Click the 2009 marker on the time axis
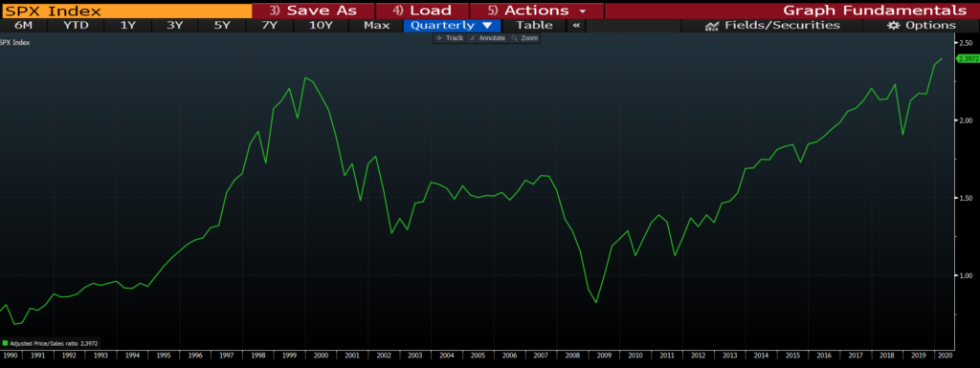Image resolution: width=980 pixels, height=368 pixels. coord(604,356)
